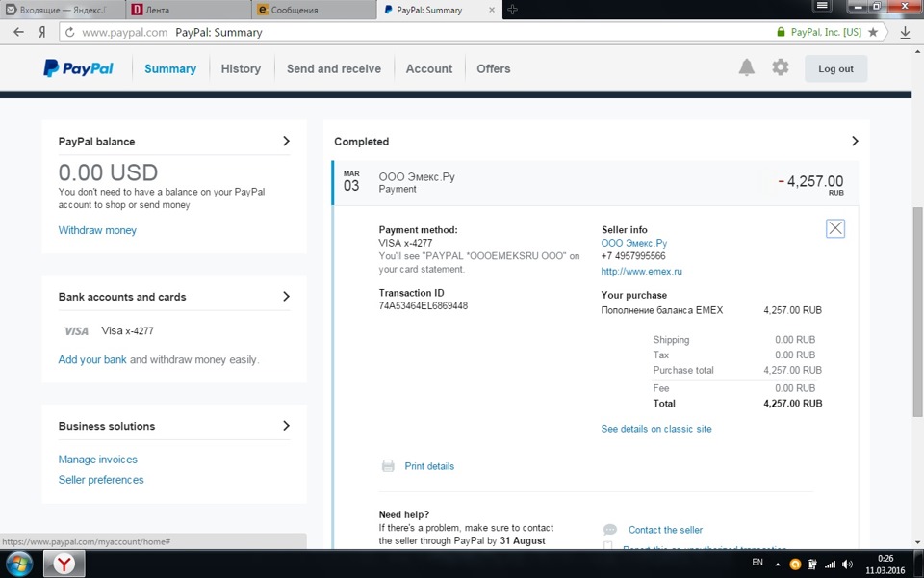
Task: Reload the page with the refresh icon
Action: (69, 32)
